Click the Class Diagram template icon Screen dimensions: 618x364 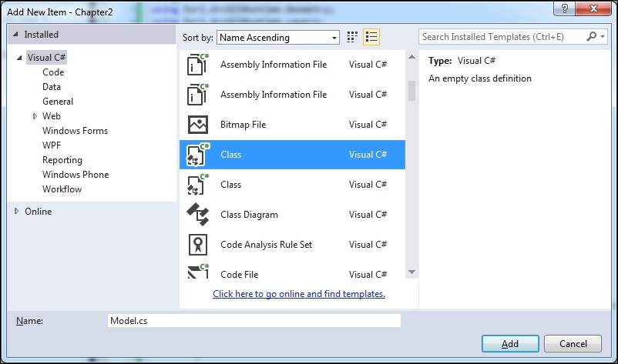click(x=197, y=215)
